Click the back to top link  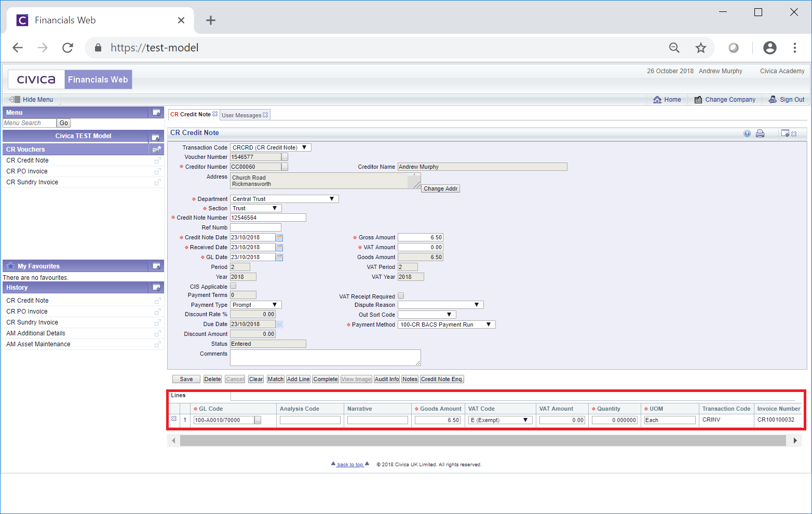pos(350,465)
